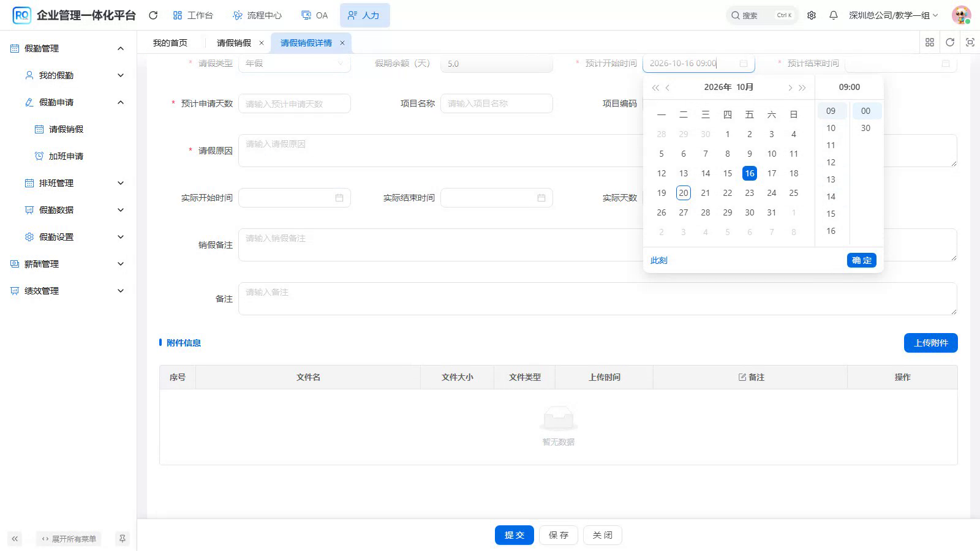980x551 pixels.
Task: Expand the 绩效管理 menu
Action: (x=121, y=291)
